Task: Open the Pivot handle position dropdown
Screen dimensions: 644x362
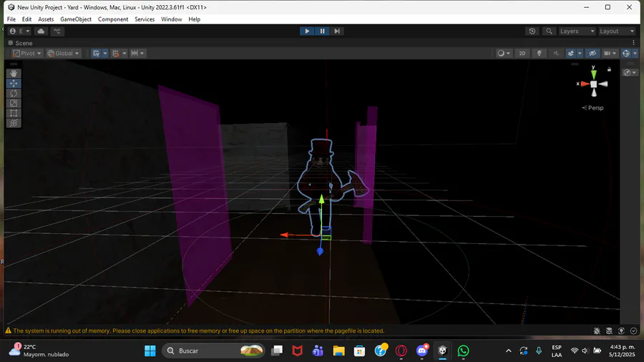Action: (27, 54)
